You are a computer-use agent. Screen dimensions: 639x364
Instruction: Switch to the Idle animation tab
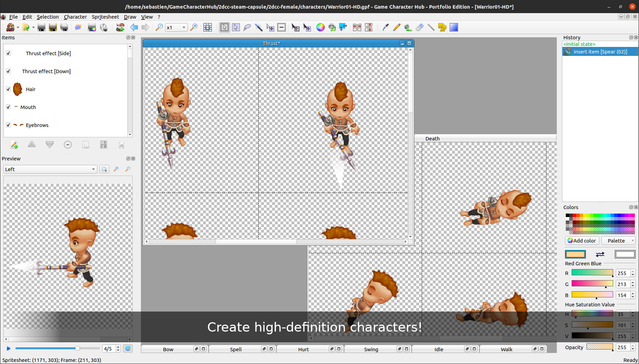point(438,349)
